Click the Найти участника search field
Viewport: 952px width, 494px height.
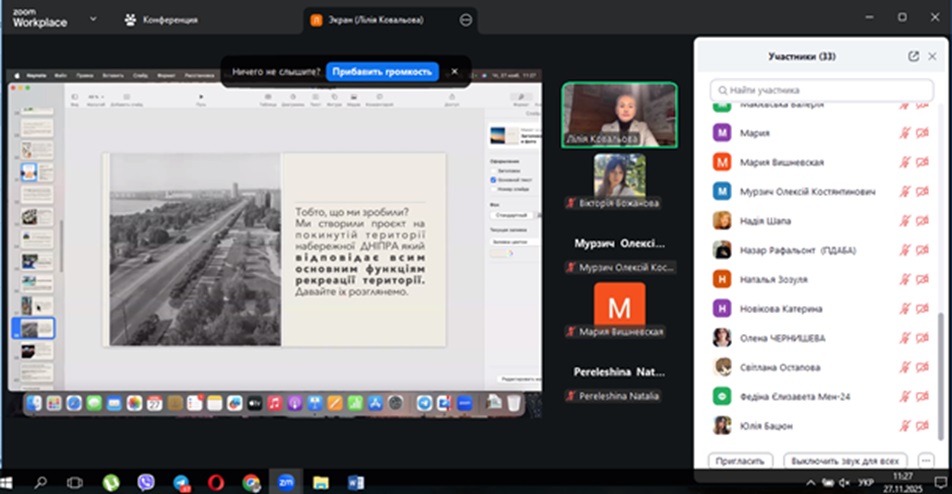(x=820, y=90)
